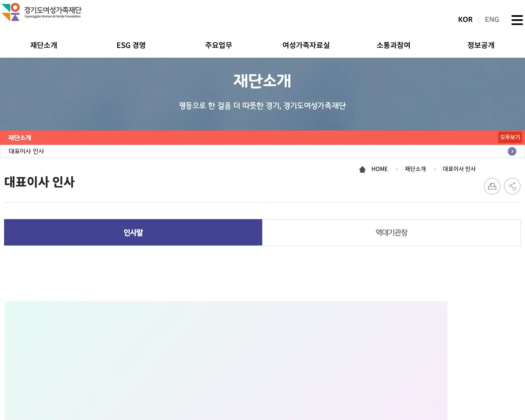
Task: Open the 재단소개 main menu
Action: pyautogui.click(x=44, y=45)
